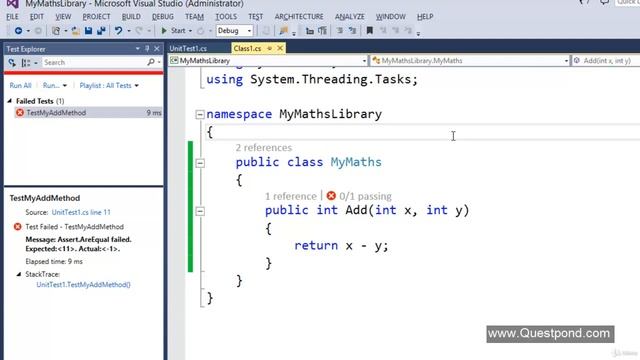Click the Save All toolbar icon
The width and height of the screenshot is (640, 360).
tap(101, 31)
